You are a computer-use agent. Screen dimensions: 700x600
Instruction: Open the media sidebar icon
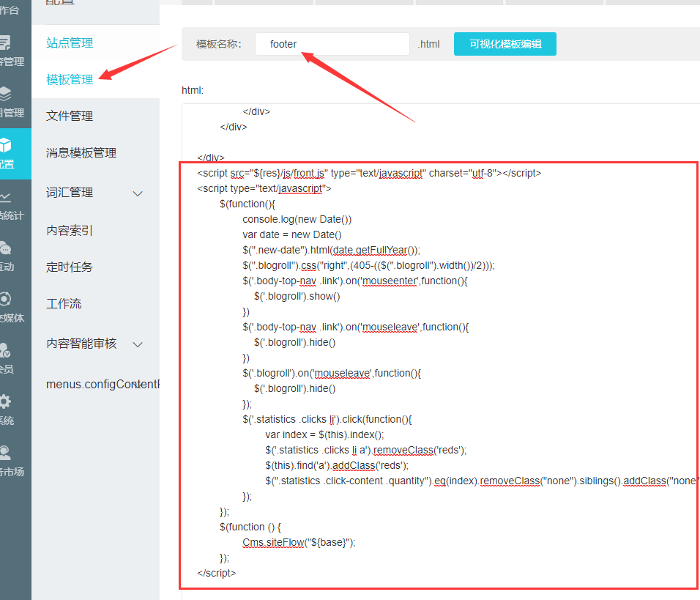5,299
